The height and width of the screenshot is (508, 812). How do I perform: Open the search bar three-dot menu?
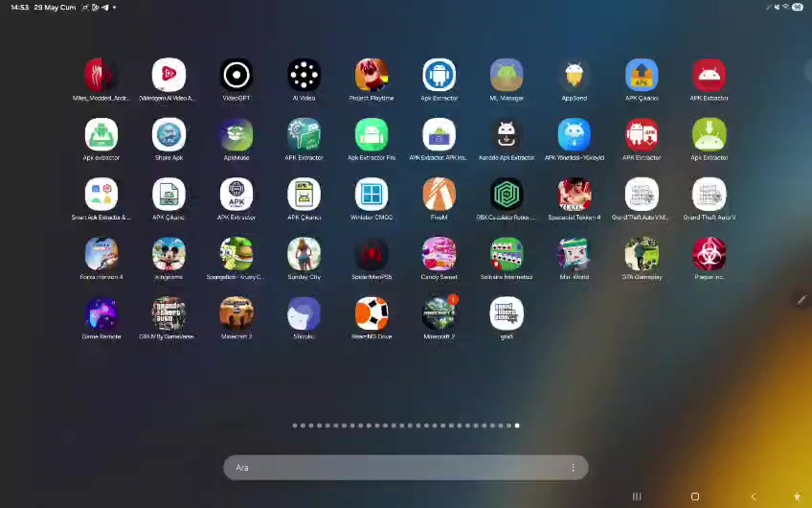(x=574, y=468)
